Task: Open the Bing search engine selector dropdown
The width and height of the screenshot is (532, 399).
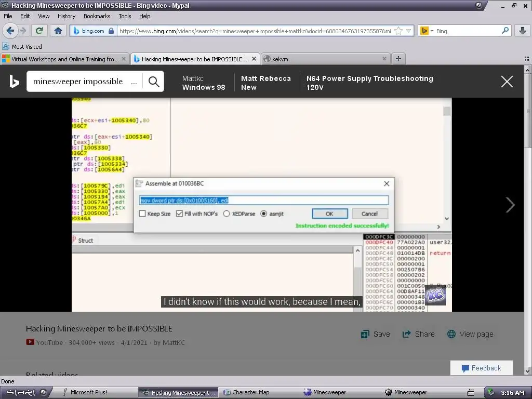Action: [x=426, y=31]
